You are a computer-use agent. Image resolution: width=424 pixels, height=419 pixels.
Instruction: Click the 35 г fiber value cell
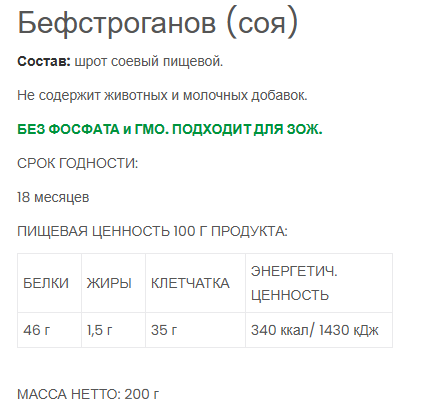(195, 330)
